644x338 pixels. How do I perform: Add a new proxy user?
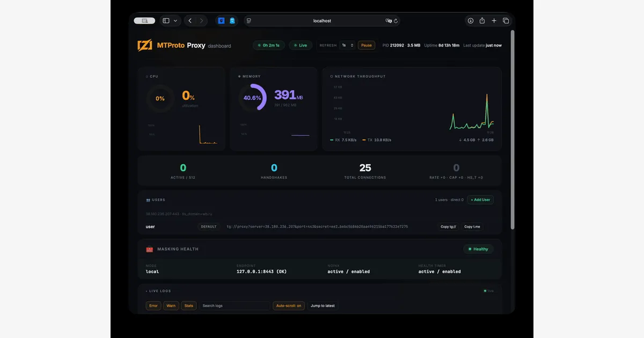480,200
